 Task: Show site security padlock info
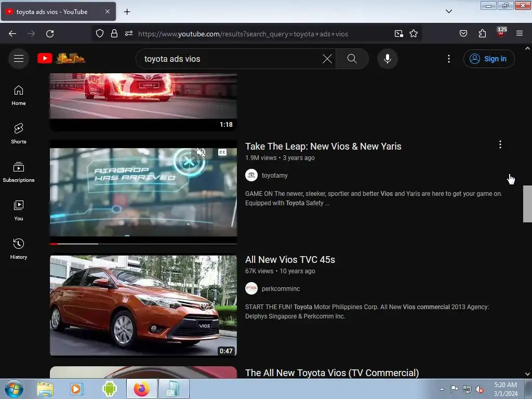(114, 34)
